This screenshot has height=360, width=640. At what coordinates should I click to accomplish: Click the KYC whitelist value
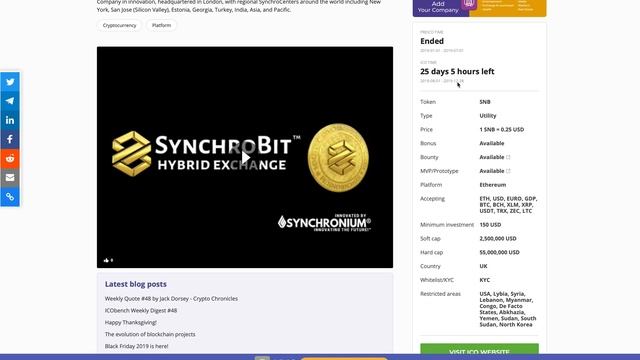(484, 280)
